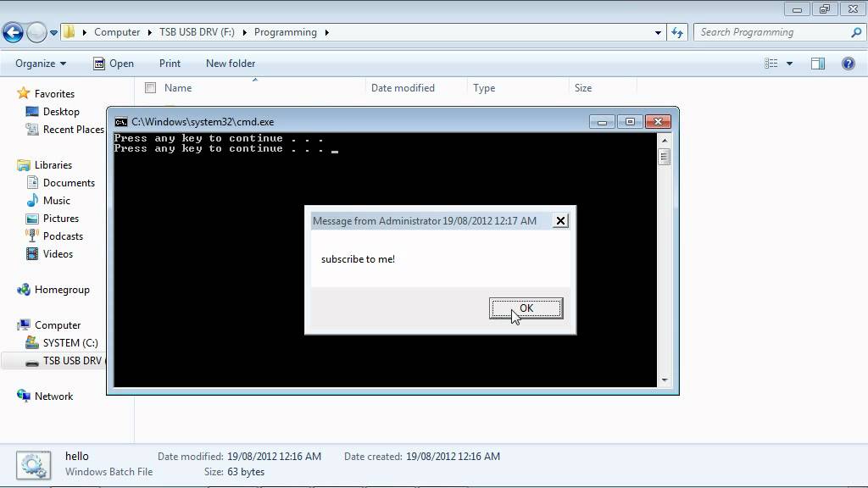Minimize the cmd.exe window
868x488 pixels.
pos(602,122)
